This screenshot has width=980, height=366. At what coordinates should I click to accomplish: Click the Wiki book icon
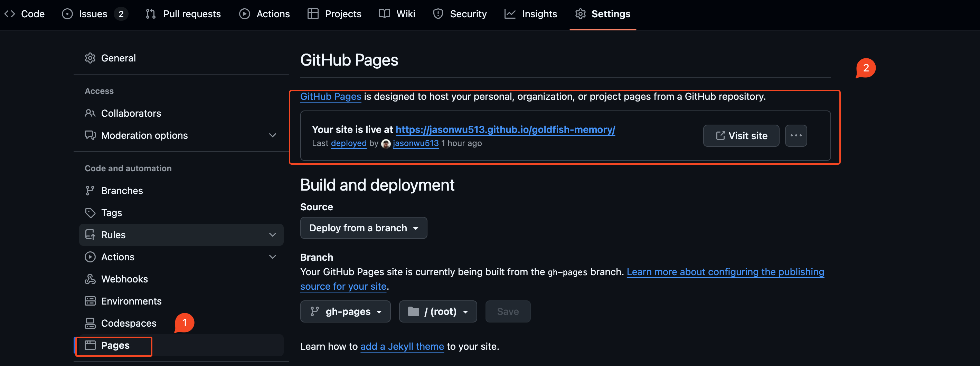tap(385, 14)
